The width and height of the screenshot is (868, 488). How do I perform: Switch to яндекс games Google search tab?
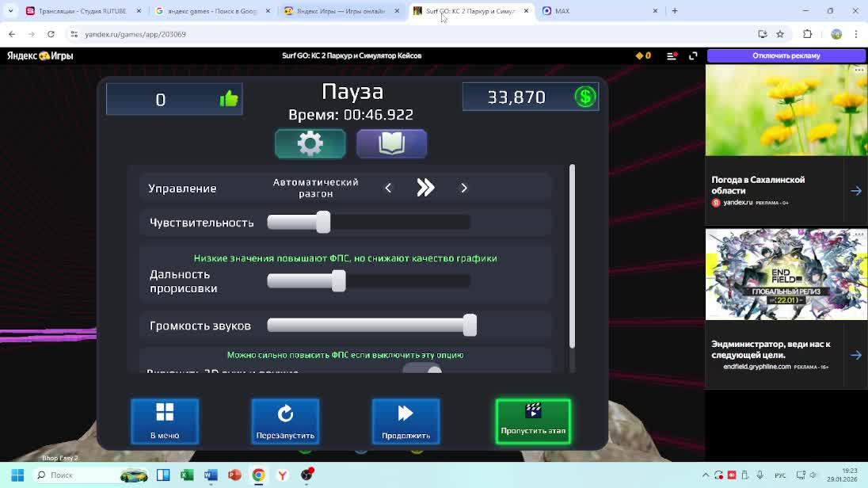[211, 11]
